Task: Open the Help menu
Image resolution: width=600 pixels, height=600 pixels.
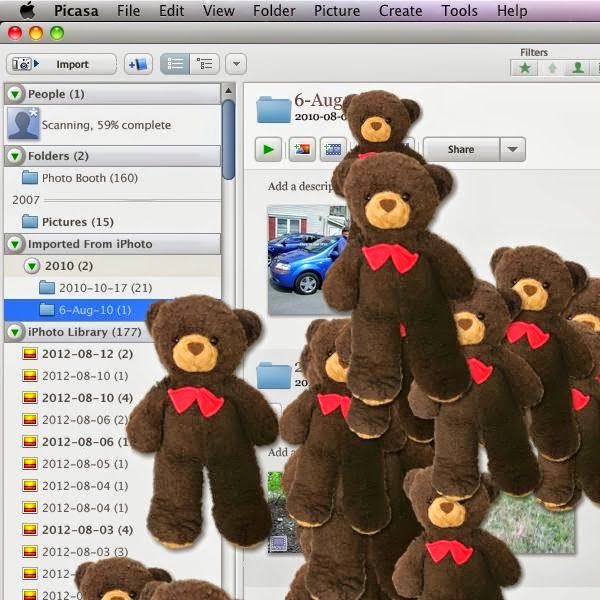Action: coord(512,11)
